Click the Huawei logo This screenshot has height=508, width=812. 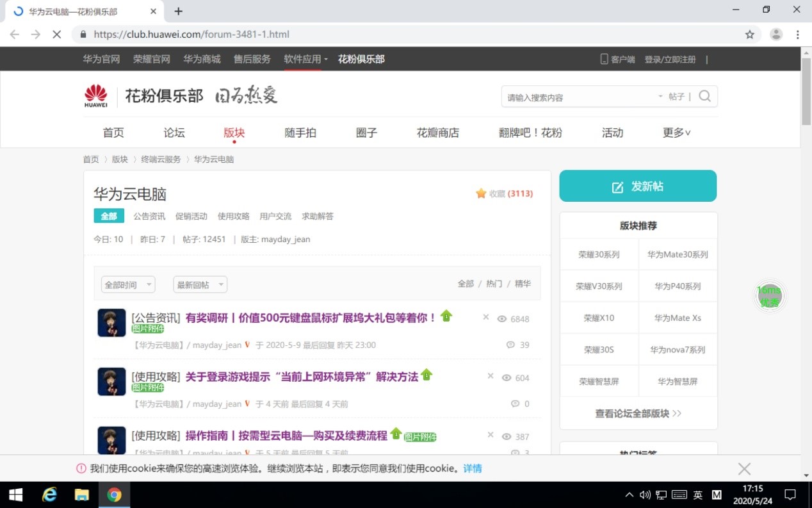[x=96, y=96]
